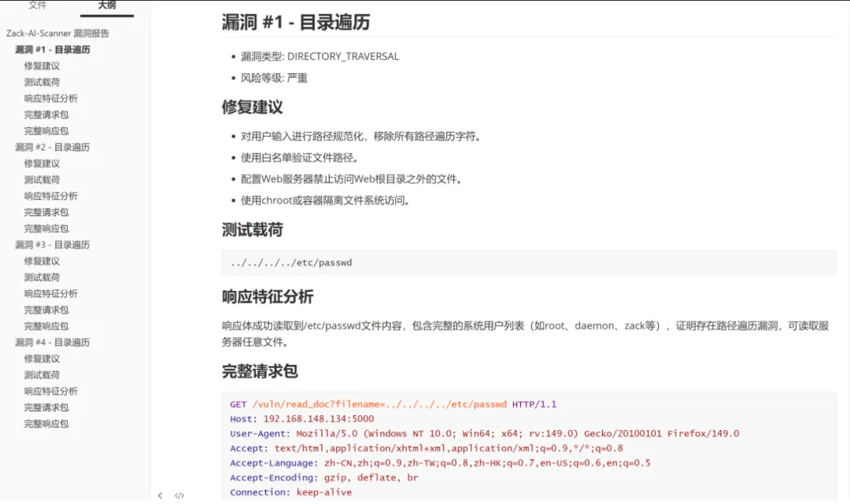Jump to 漏洞 #2 - 目录遍历 in outline
Image resolution: width=850 pixels, height=504 pixels.
tap(53, 147)
